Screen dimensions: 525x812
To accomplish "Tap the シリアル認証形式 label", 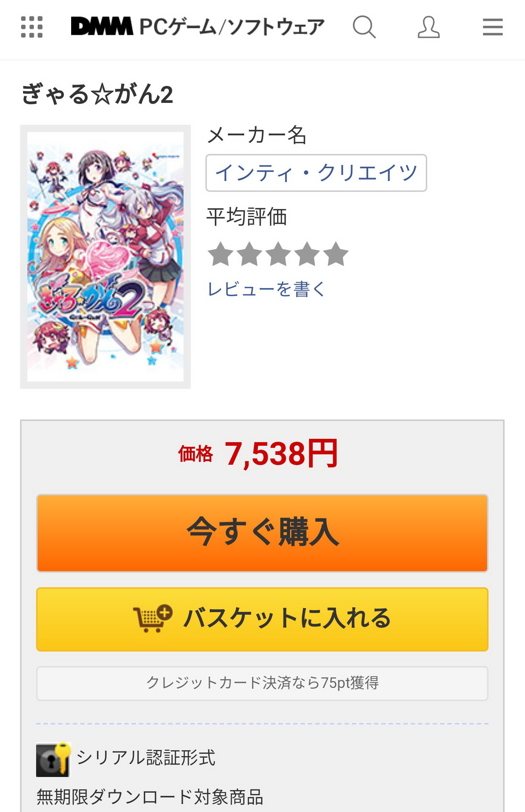I will (x=146, y=758).
